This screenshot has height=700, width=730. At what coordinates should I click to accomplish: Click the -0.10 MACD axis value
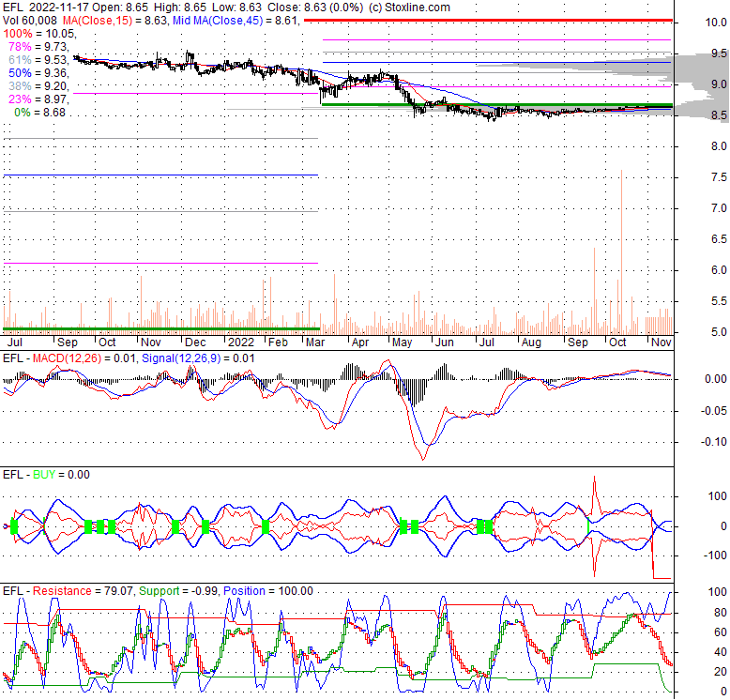point(714,442)
